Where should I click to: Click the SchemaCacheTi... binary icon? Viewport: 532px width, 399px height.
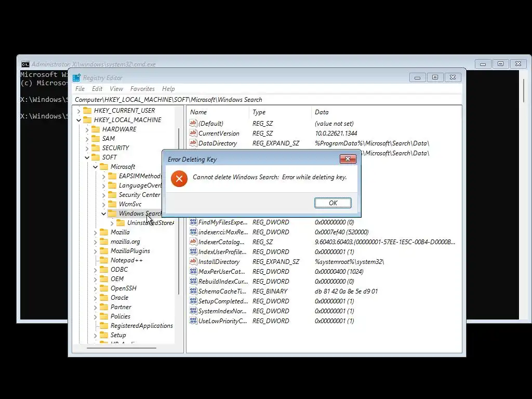193,291
